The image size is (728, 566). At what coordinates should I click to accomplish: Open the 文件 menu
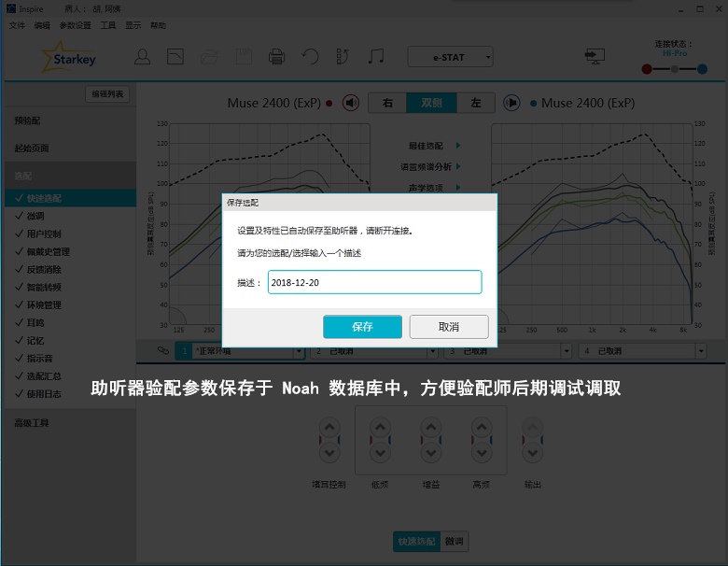tap(17, 25)
